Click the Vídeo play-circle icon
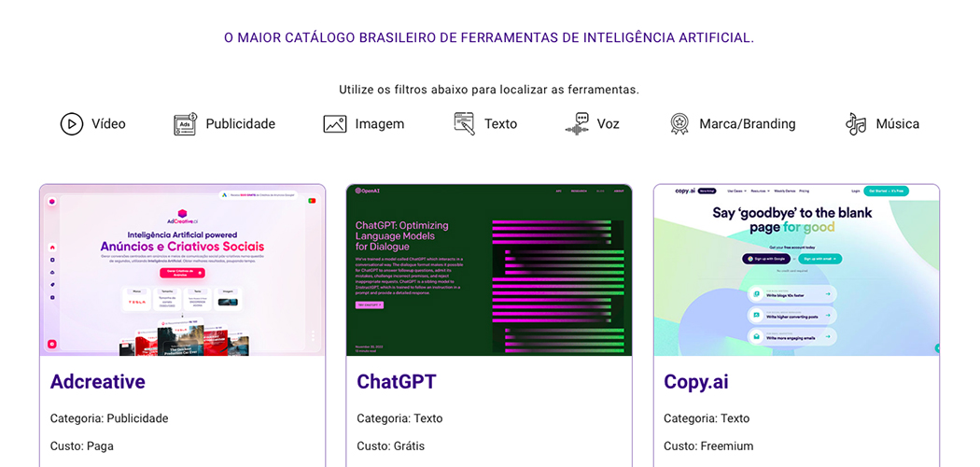The image size is (980, 467). (72, 124)
